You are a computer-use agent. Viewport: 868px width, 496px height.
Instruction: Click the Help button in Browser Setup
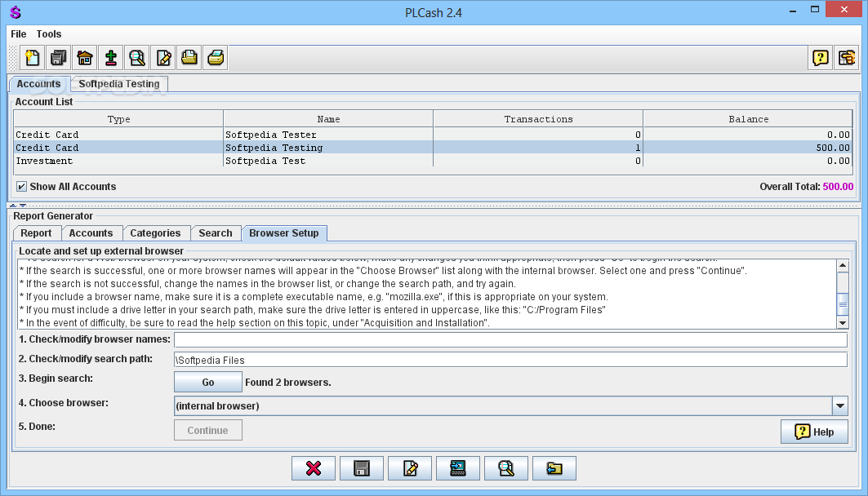point(814,432)
